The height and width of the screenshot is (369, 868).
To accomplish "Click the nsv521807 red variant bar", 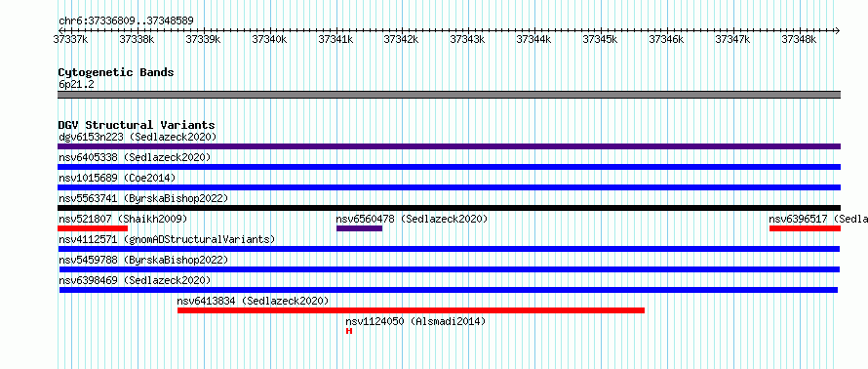I will [93, 228].
